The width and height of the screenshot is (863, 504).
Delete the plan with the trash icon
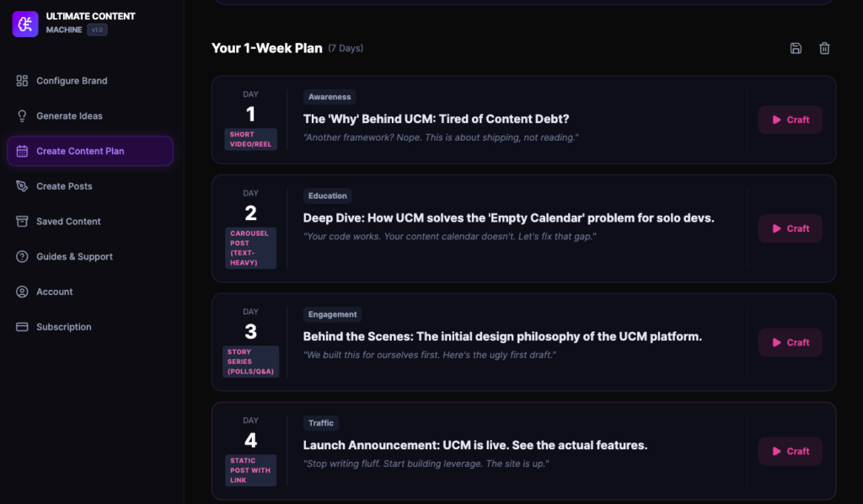click(x=824, y=48)
